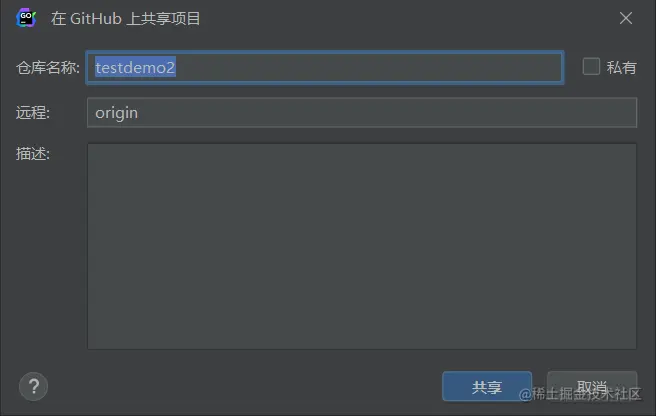Image resolution: width=656 pixels, height=416 pixels.
Task: Click the top-left corner of description area
Action: coord(95,152)
